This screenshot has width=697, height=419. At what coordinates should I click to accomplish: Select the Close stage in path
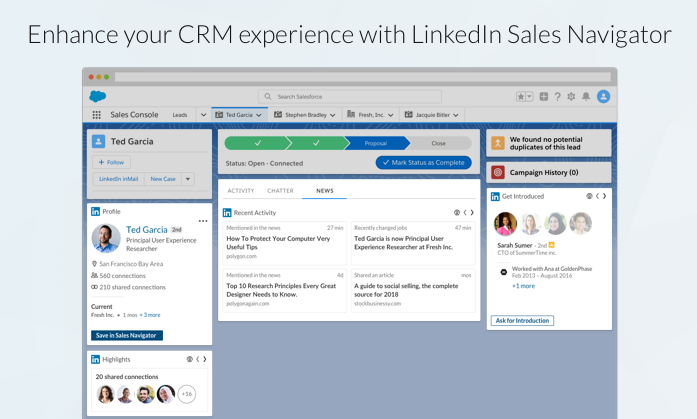[438, 143]
